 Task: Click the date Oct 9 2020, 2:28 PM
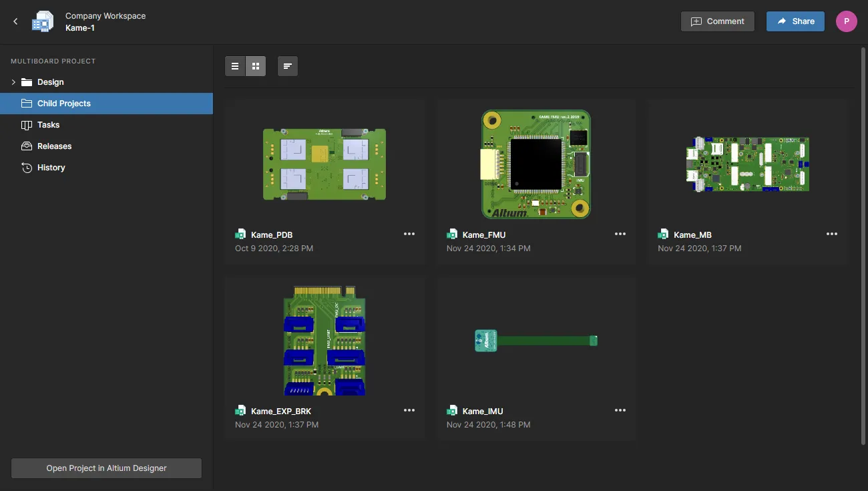(274, 249)
